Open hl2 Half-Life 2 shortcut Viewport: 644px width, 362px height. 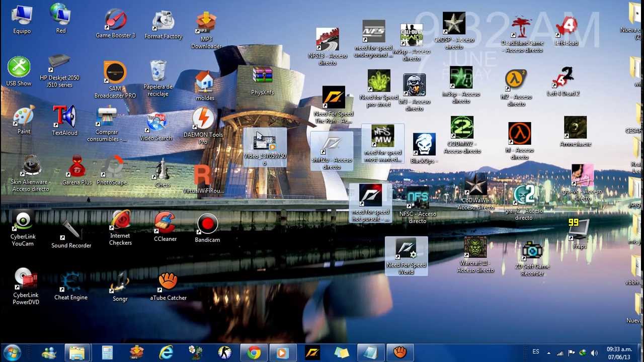coord(516,87)
